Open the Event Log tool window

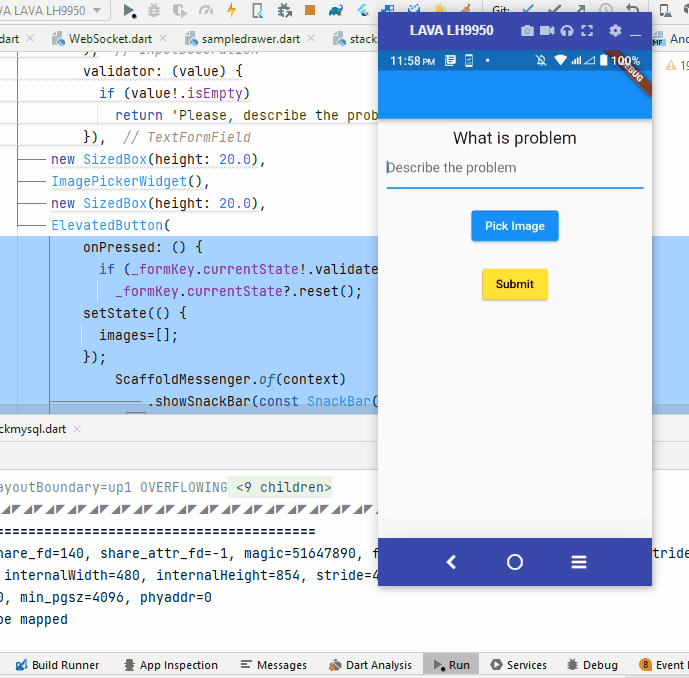point(664,665)
